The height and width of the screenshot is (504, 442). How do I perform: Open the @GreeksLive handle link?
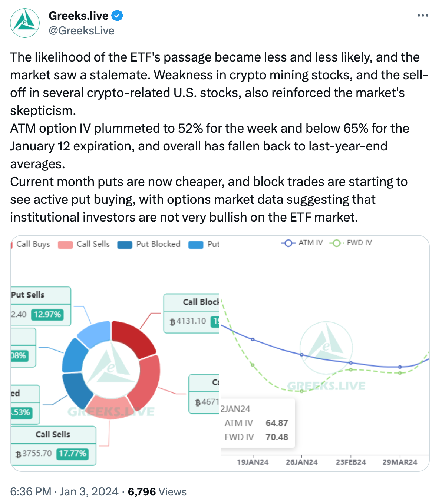point(82,31)
